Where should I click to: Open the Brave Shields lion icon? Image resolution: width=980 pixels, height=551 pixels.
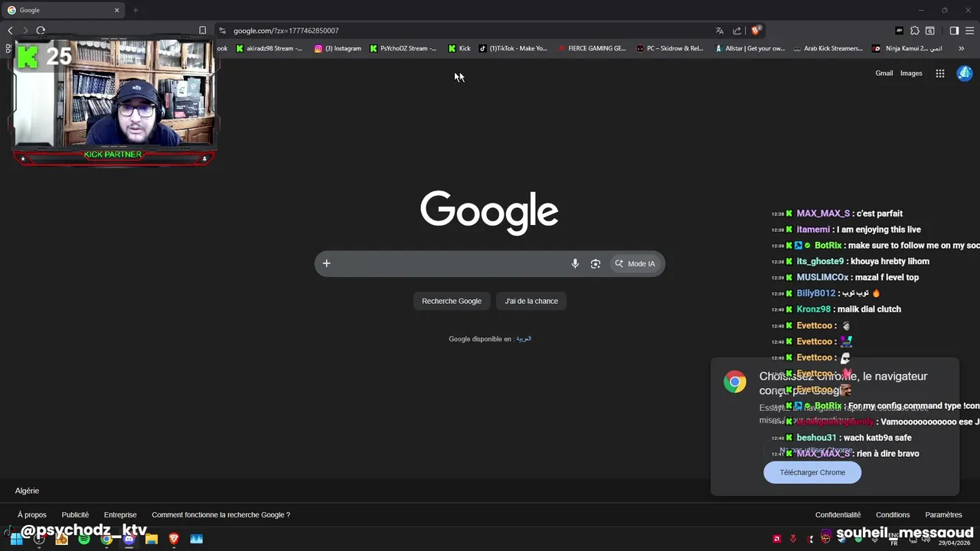coord(756,31)
